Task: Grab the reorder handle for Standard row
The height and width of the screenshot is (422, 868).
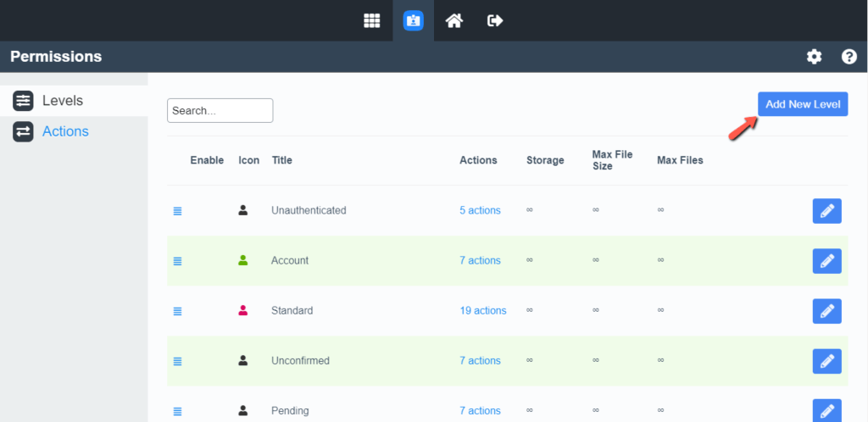Action: point(178,311)
